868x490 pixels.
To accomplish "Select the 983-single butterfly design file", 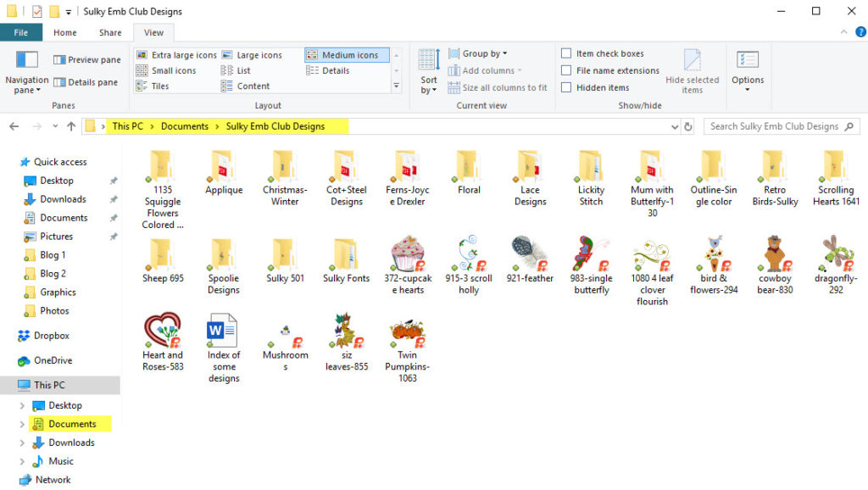I will 591,265.
